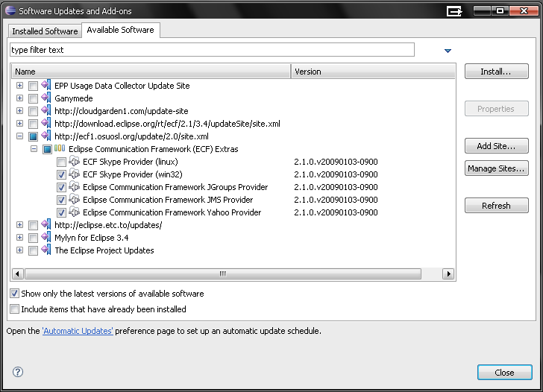Click the title bar switch-window arrow icon

tap(454, 11)
